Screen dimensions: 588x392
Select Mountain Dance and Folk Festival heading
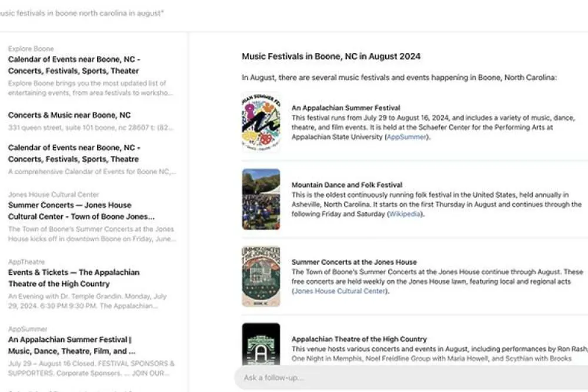tap(347, 185)
